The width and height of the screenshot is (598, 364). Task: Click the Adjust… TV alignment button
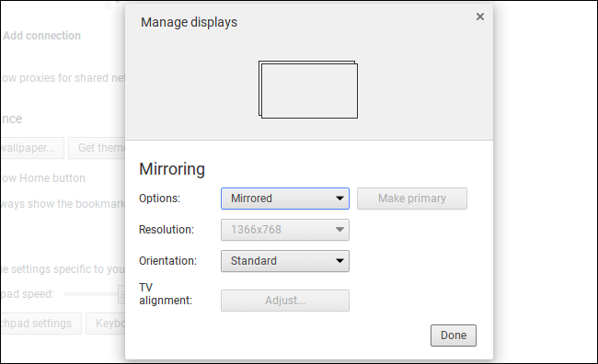[285, 301]
